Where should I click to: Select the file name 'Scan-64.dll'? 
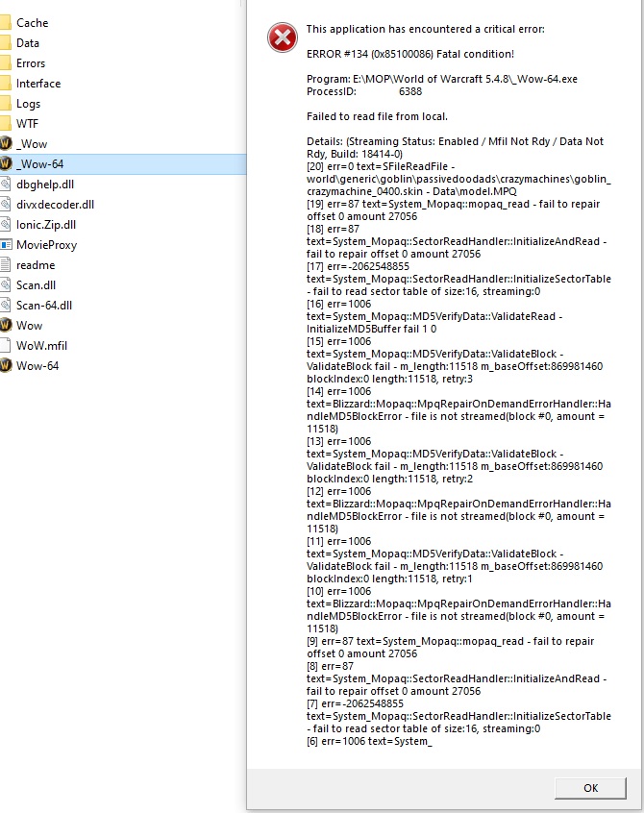[x=44, y=306]
